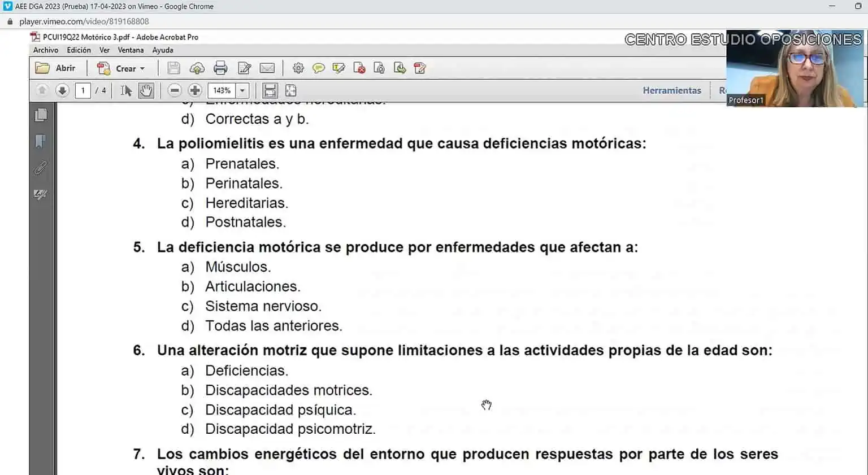Open the Ventana menu
The height and width of the screenshot is (475, 868).
[131, 50]
